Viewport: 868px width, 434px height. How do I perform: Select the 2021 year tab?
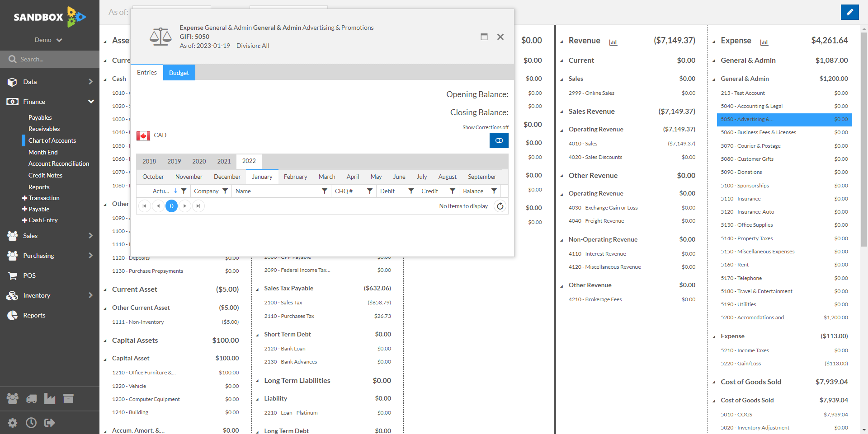click(224, 161)
